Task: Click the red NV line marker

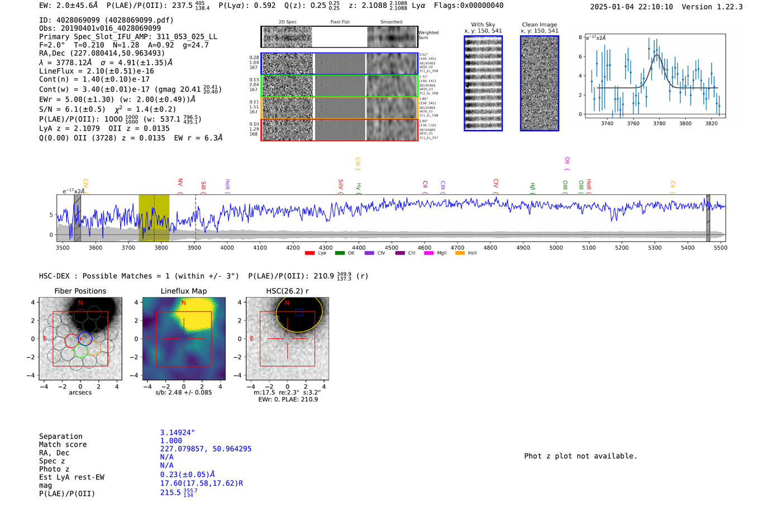Action: coord(180,185)
